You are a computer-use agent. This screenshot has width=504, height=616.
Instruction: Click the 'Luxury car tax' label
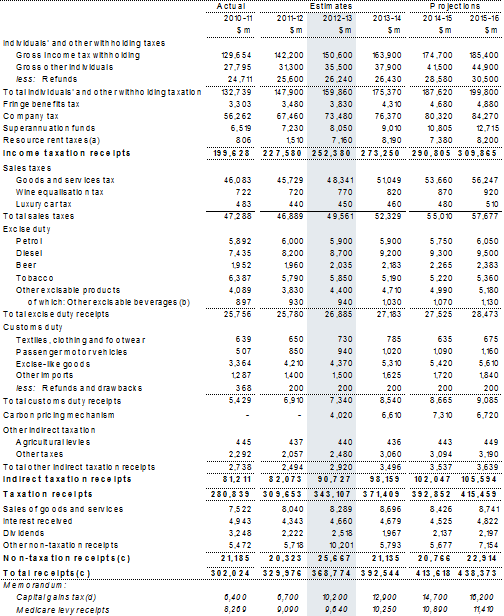point(44,204)
